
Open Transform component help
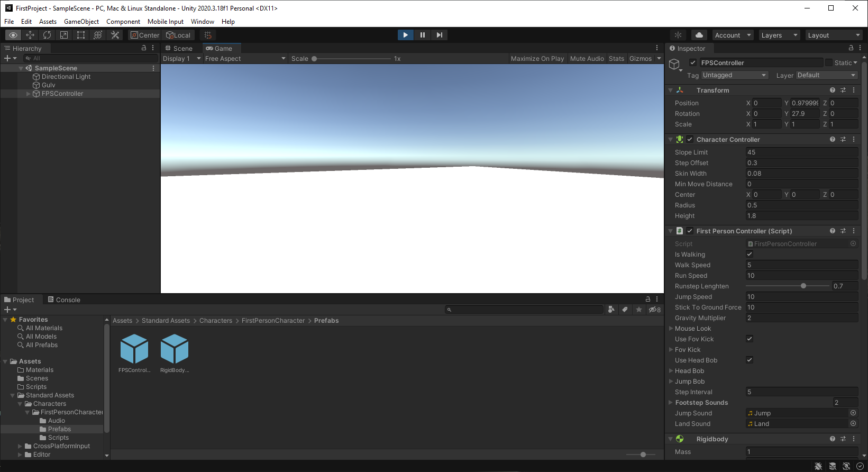click(833, 90)
